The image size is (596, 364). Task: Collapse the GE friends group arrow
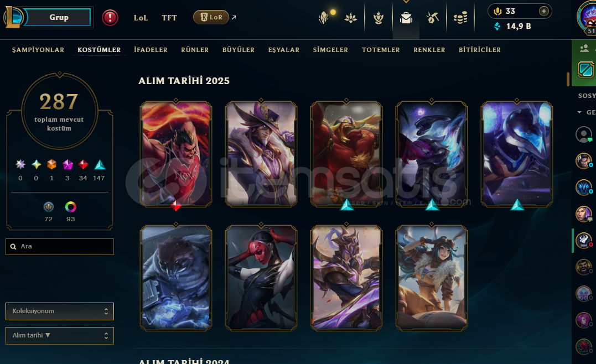[579, 112]
